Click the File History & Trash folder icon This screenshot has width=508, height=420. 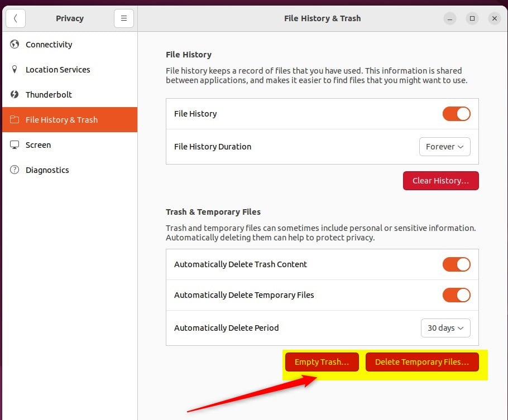15,119
